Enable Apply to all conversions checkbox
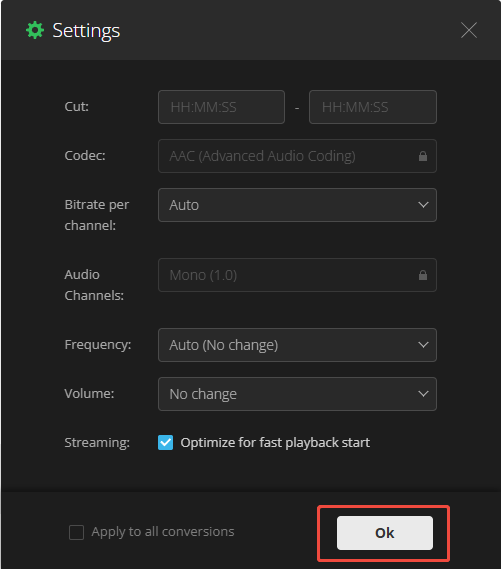Viewport: 501px width, 569px height. click(x=77, y=532)
